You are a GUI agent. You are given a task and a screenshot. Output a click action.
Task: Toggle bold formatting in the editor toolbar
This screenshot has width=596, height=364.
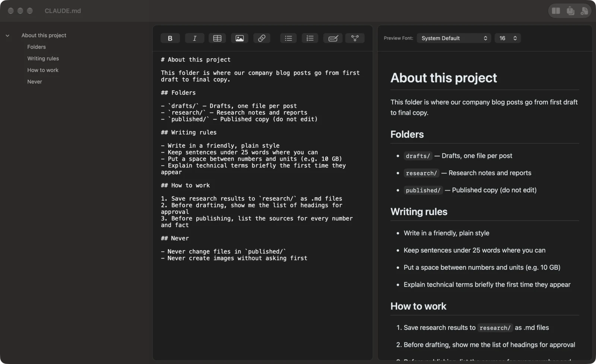[170, 38]
